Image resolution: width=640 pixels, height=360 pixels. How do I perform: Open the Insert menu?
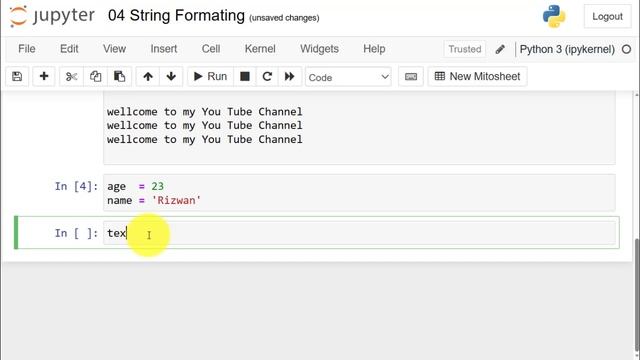(x=164, y=49)
